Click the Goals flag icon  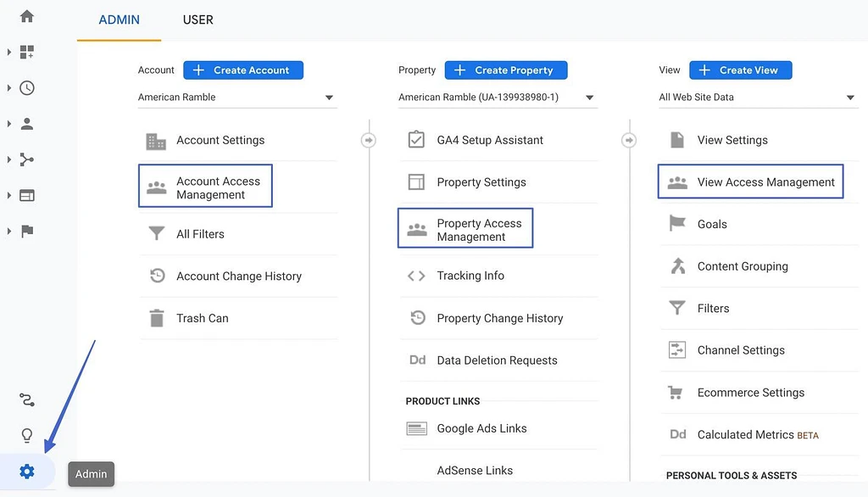[x=677, y=223]
